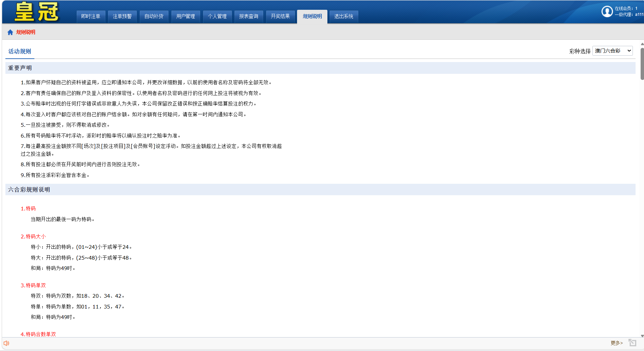
Task: Go to the 自动补货 tab
Action: pos(154,17)
